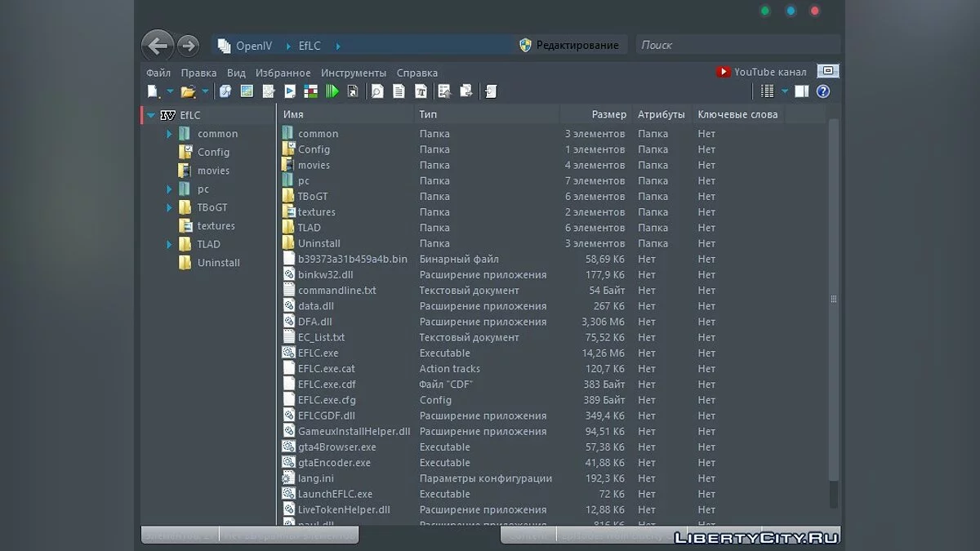Toggle the preview pane layout icon

tap(802, 91)
